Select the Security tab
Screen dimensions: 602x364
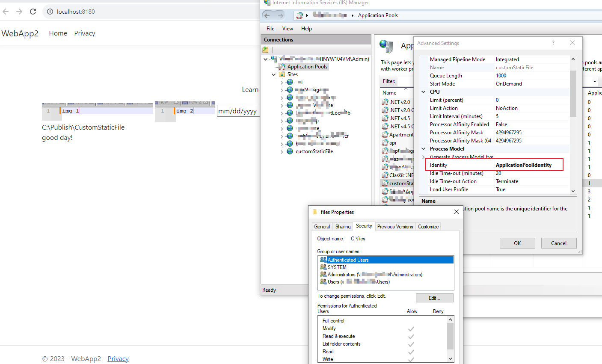coord(364,226)
